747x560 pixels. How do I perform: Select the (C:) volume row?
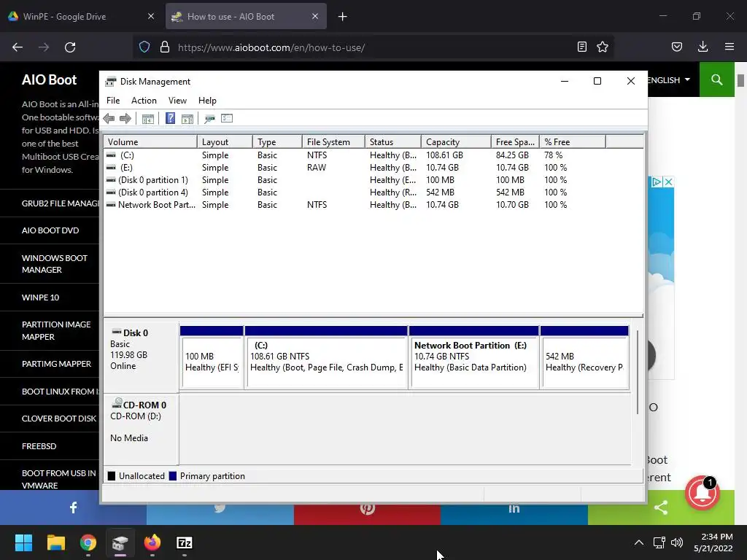click(373, 155)
